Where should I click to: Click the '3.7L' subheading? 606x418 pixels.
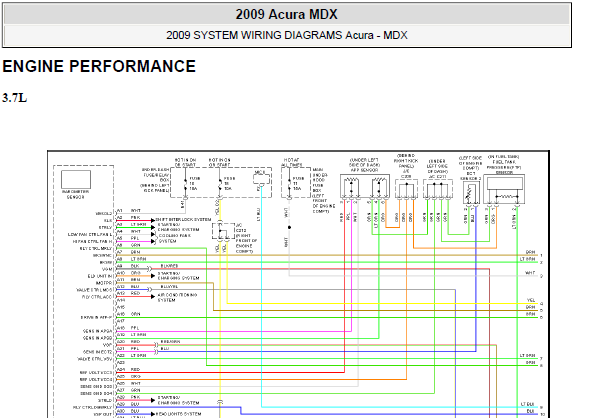(15, 98)
